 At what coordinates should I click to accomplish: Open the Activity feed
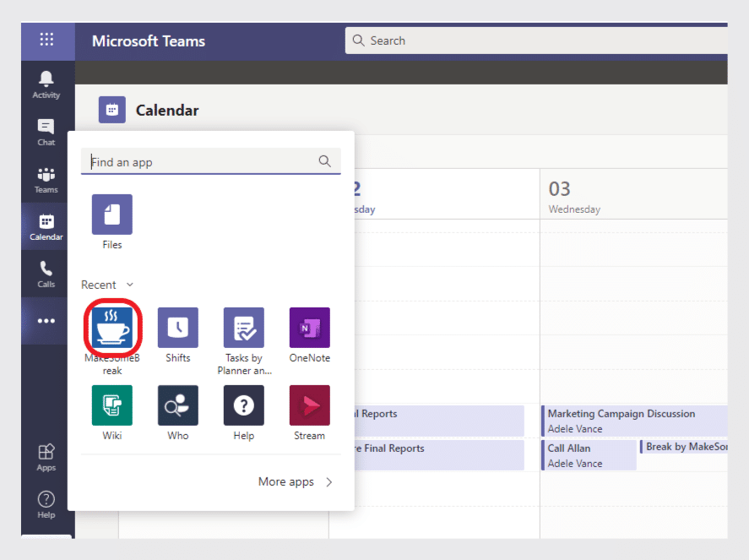(x=46, y=85)
